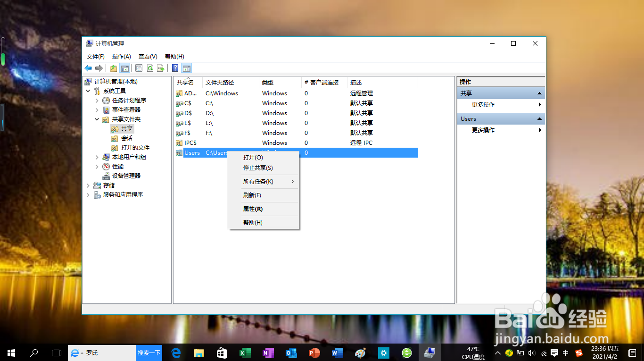Choose 属性(R) in context menu
Viewport: 644px width, 361px height.
263,209
